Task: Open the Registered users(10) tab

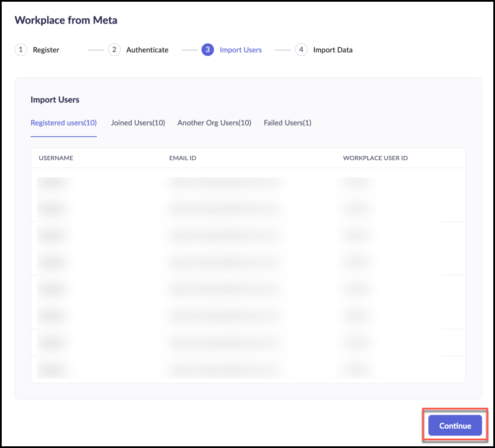Action: (63, 123)
